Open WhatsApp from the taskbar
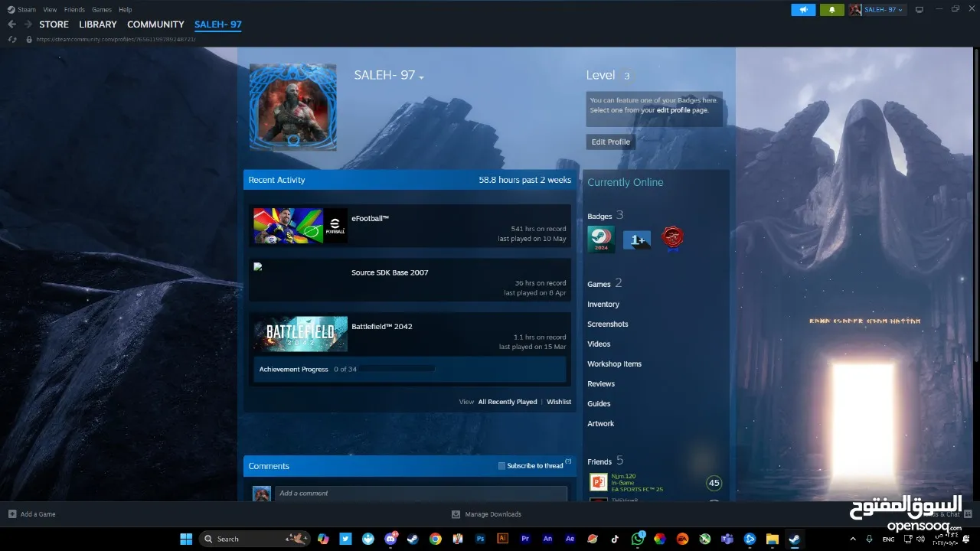Image resolution: width=980 pixels, height=551 pixels. [x=638, y=539]
